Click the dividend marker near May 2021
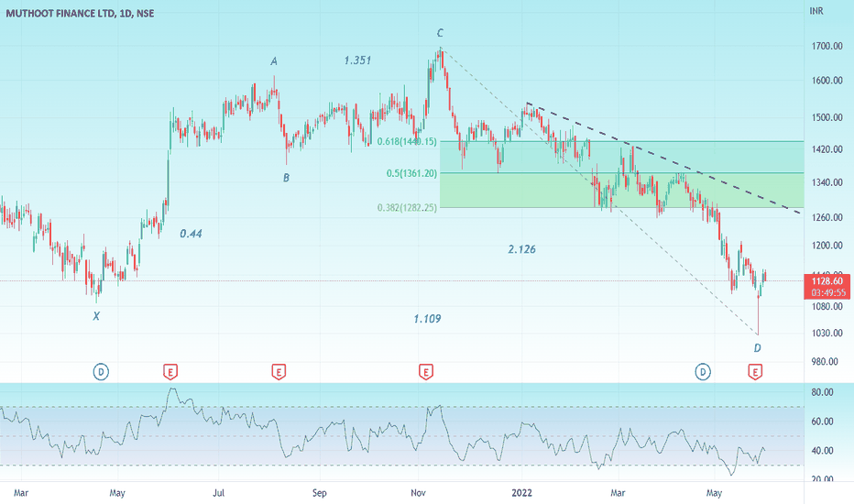The height and width of the screenshot is (504, 854). [101, 372]
